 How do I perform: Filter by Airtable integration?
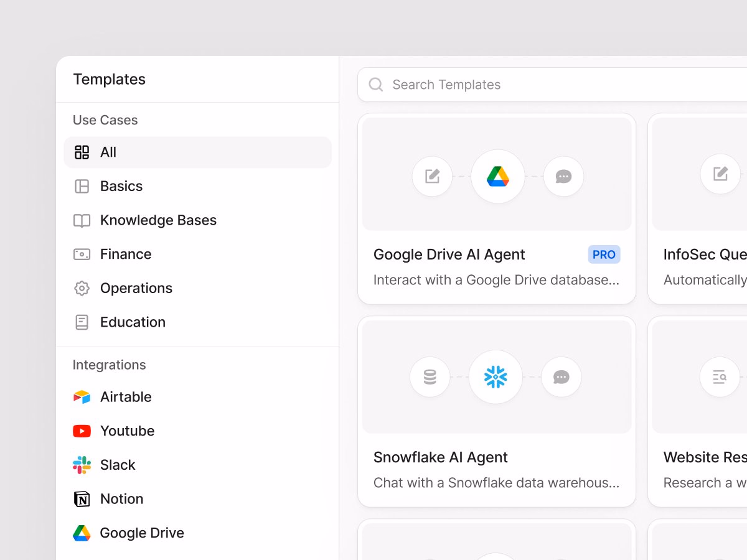tap(198, 397)
